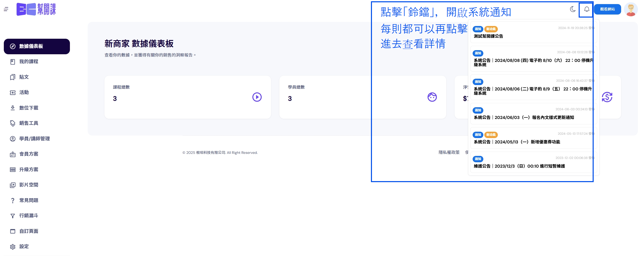Open the user avatar menu
644x256 pixels.
[631, 10]
